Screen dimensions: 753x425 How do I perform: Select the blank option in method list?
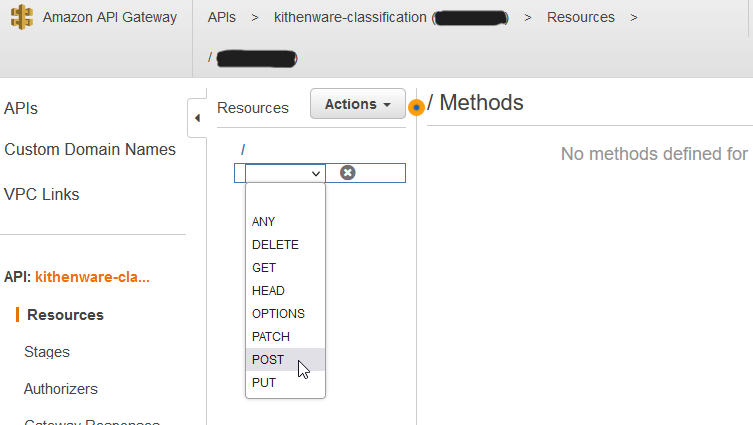(285, 198)
